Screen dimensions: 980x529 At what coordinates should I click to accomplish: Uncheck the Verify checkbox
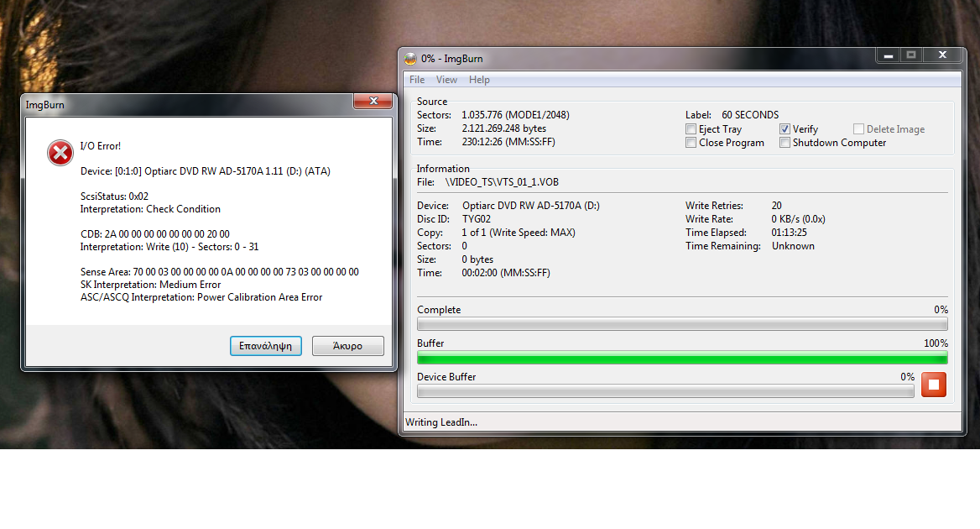click(785, 129)
